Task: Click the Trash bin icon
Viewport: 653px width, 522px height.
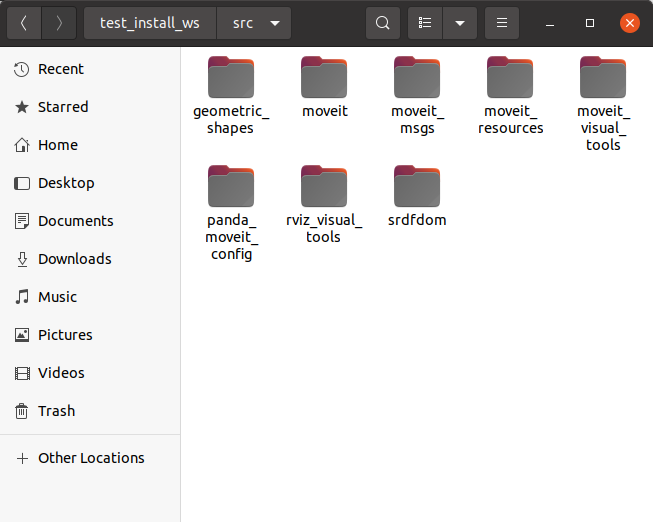Action: tap(22, 411)
